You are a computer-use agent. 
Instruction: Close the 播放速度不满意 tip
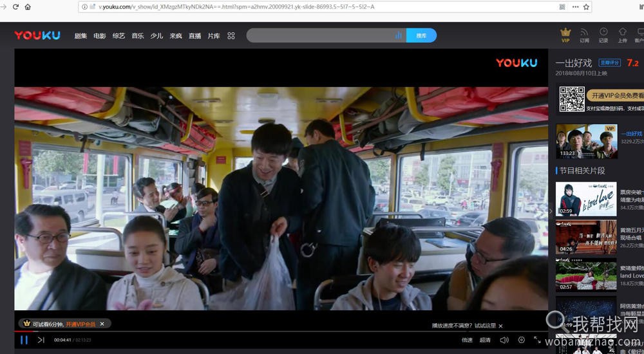point(500,326)
